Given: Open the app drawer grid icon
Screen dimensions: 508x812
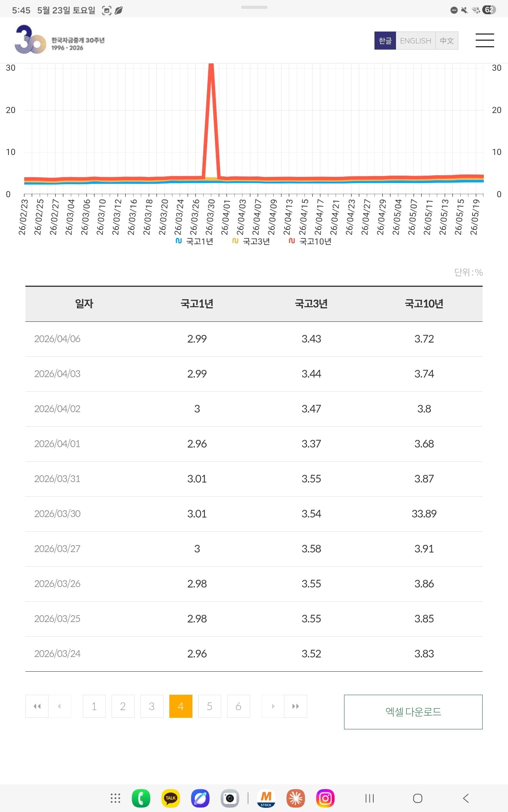Looking at the screenshot, I should point(115,798).
